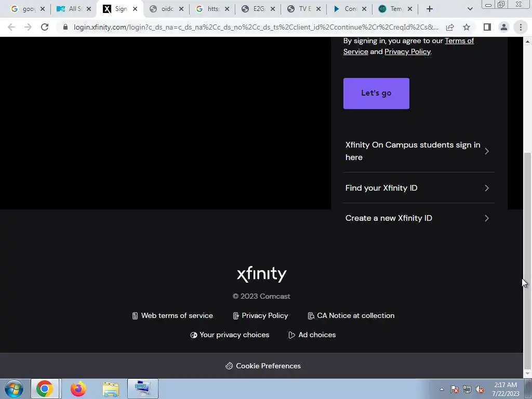Click the muted volume tray icon
This screenshot has width=532, height=399.
click(480, 390)
